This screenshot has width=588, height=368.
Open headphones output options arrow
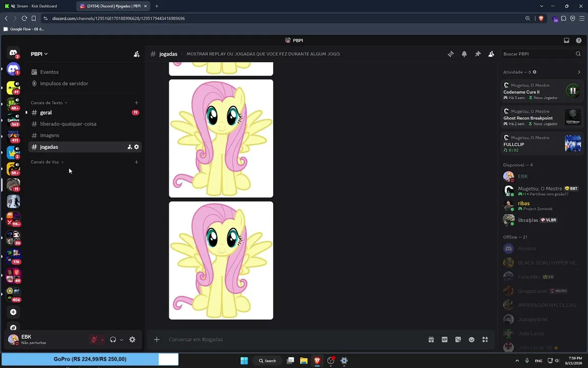tap(121, 340)
